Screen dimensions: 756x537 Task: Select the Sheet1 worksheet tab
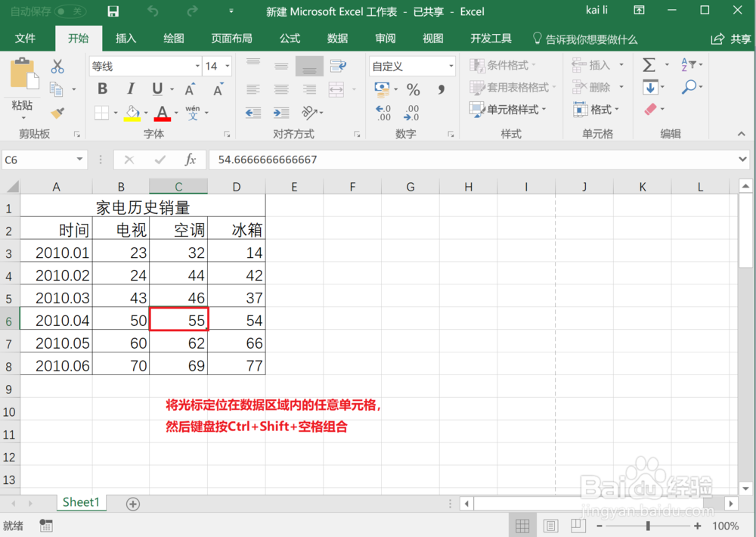81,501
